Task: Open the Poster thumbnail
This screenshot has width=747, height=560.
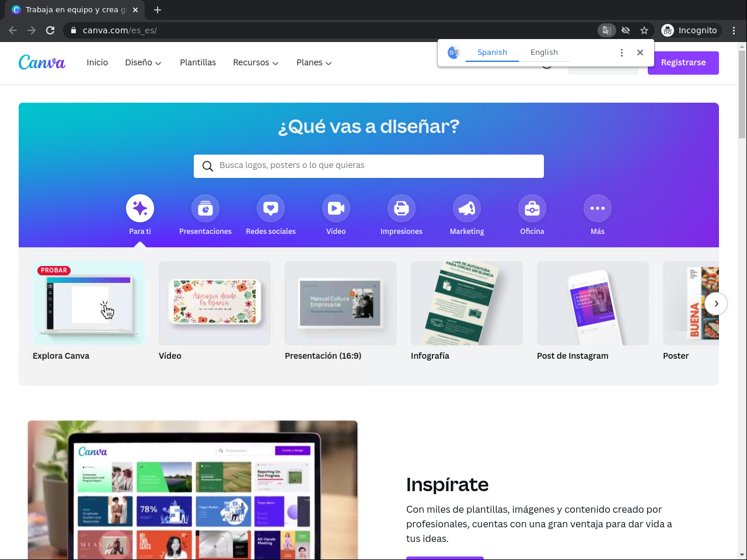Action: (x=691, y=303)
